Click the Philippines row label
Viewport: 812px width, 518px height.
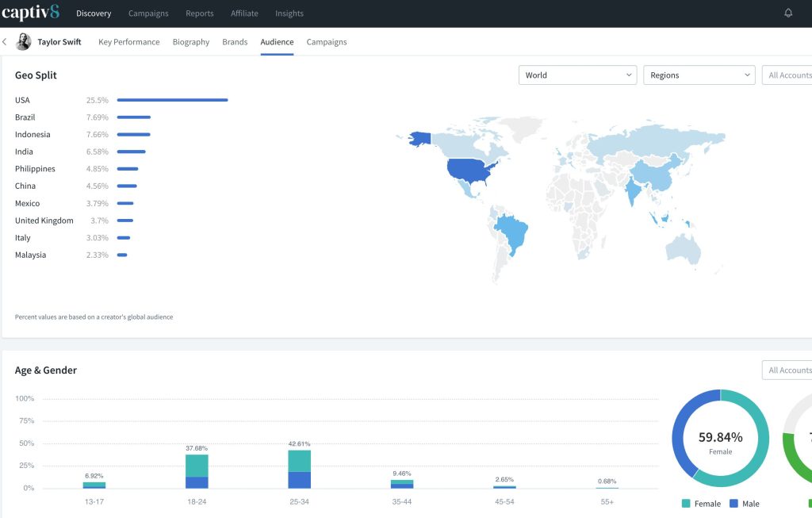(35, 169)
